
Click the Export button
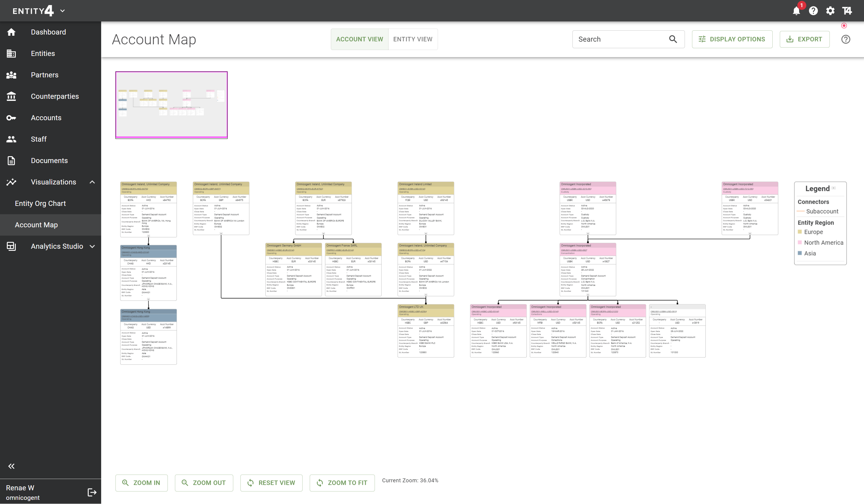[804, 39]
